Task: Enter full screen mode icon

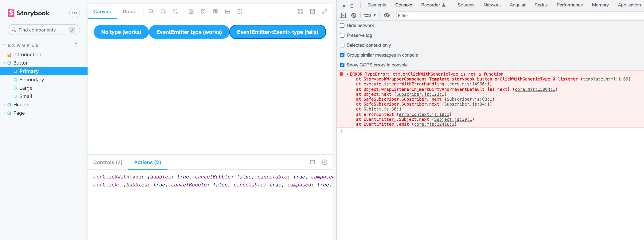Action: click(x=300, y=11)
